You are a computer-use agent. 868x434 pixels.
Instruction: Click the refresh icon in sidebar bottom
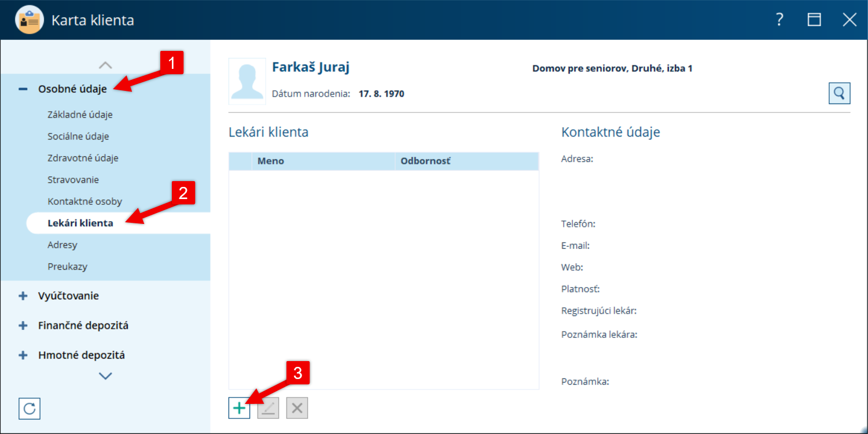(30, 409)
